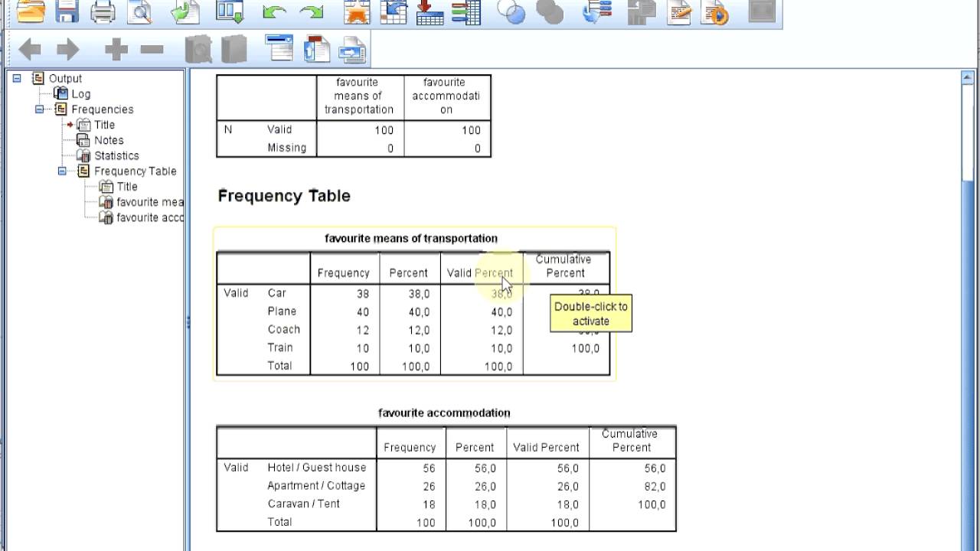Viewport: 980px width, 551px height.
Task: Expand outline using the plus toolbar icon
Action: point(116,51)
